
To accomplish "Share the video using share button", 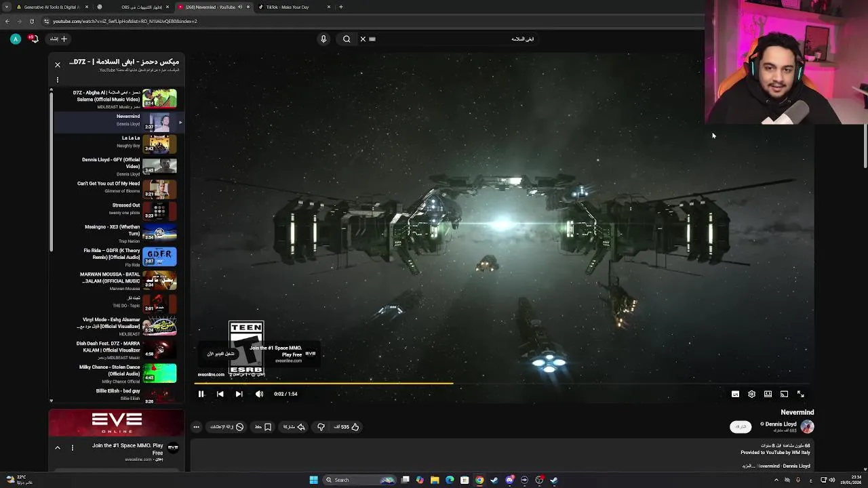I will tap(294, 427).
